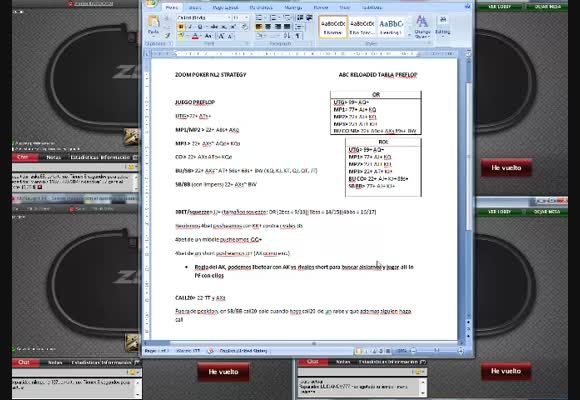Click the He vuelto button below Word window
This screenshot has width=580, height=400.
pyautogui.click(x=223, y=372)
